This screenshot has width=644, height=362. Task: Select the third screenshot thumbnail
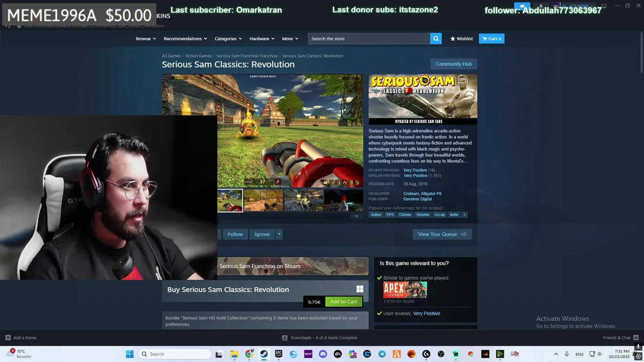coord(304,200)
